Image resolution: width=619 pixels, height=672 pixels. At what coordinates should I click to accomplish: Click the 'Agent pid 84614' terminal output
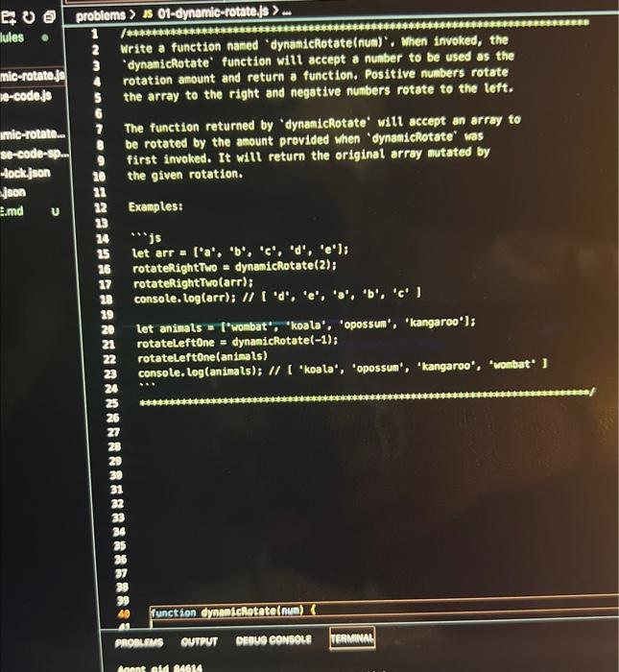point(159,668)
